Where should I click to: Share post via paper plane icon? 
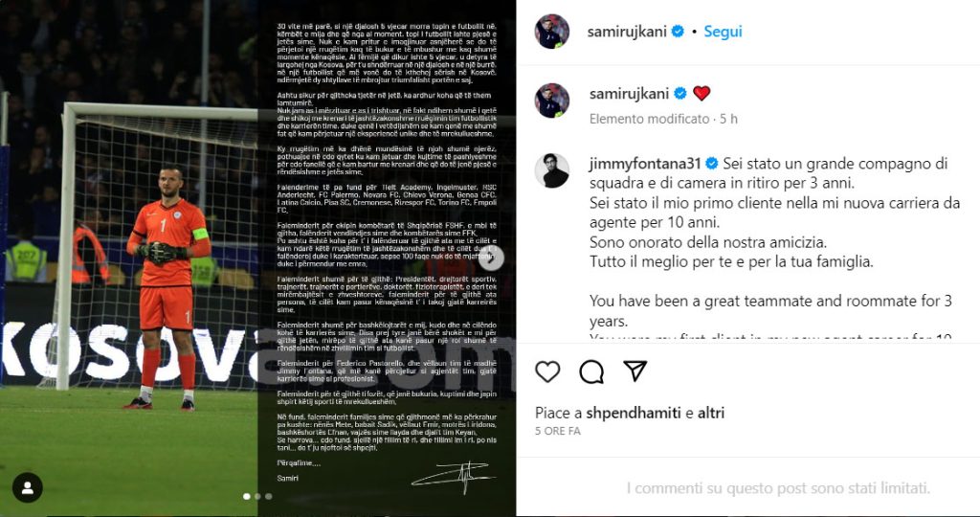[635, 371]
